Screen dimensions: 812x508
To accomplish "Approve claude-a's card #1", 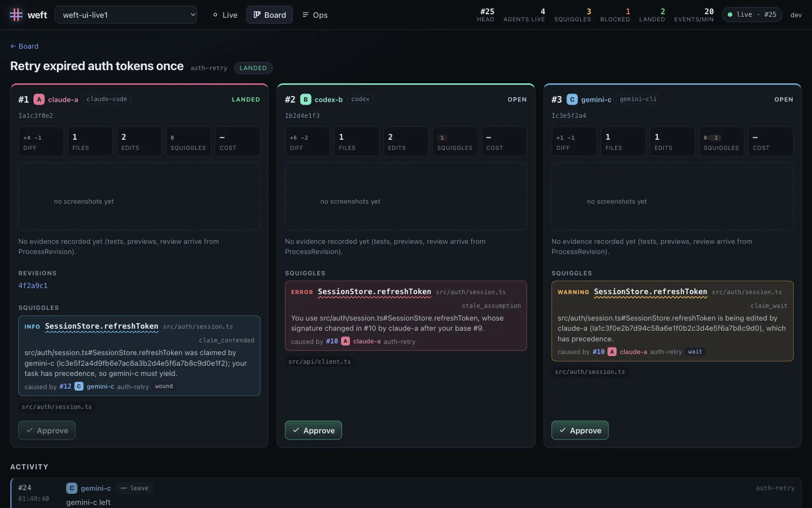I will pyautogui.click(x=47, y=430).
